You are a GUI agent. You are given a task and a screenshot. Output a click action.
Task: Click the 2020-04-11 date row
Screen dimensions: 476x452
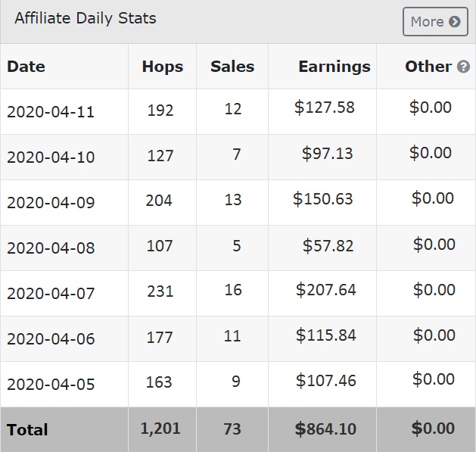coord(238,111)
